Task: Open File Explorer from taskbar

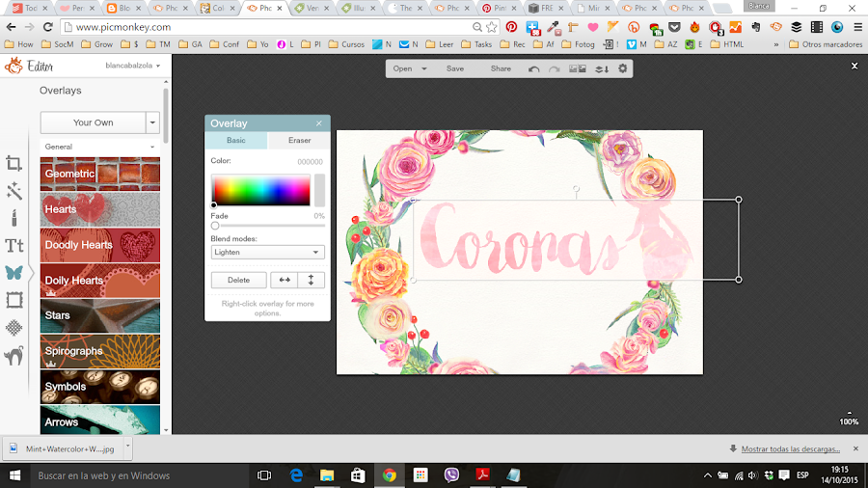Action: tap(327, 475)
